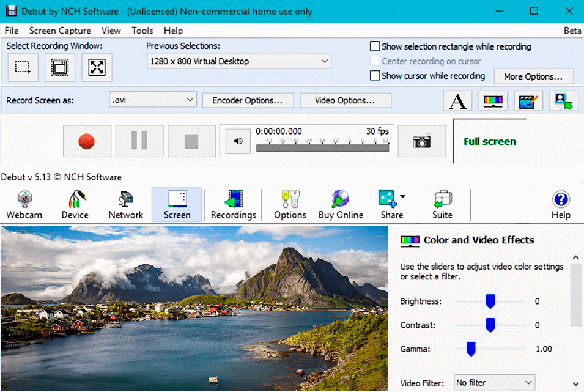Screen dimensions: 584x392
Task: Open webcam overlay icon on the far right
Action: click(x=563, y=100)
